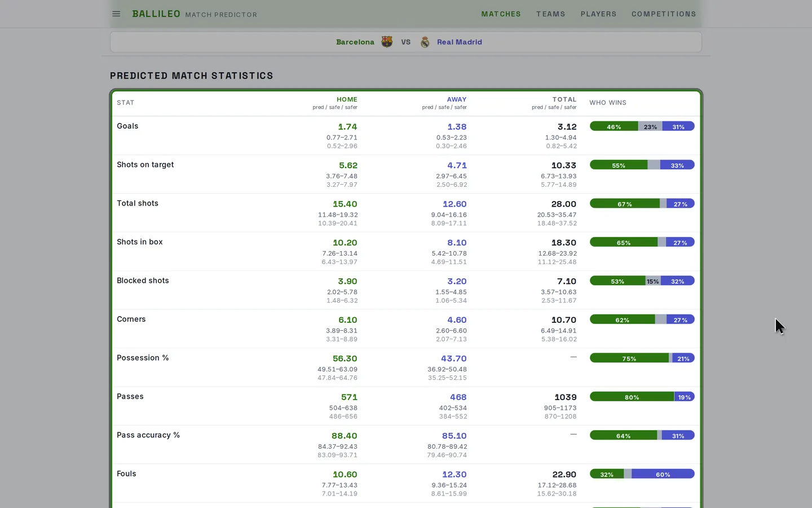Go to the Competitions section

pyautogui.click(x=664, y=14)
